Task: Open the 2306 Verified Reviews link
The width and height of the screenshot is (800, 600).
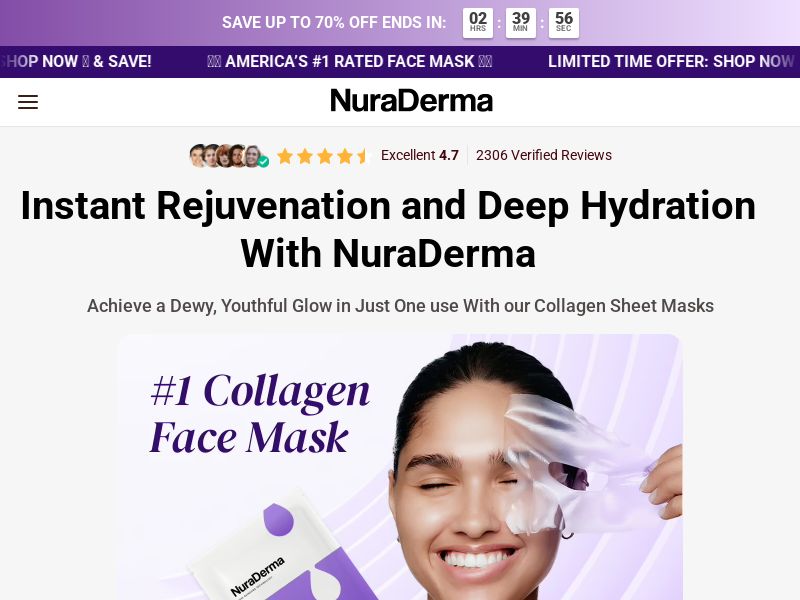Action: pos(544,155)
